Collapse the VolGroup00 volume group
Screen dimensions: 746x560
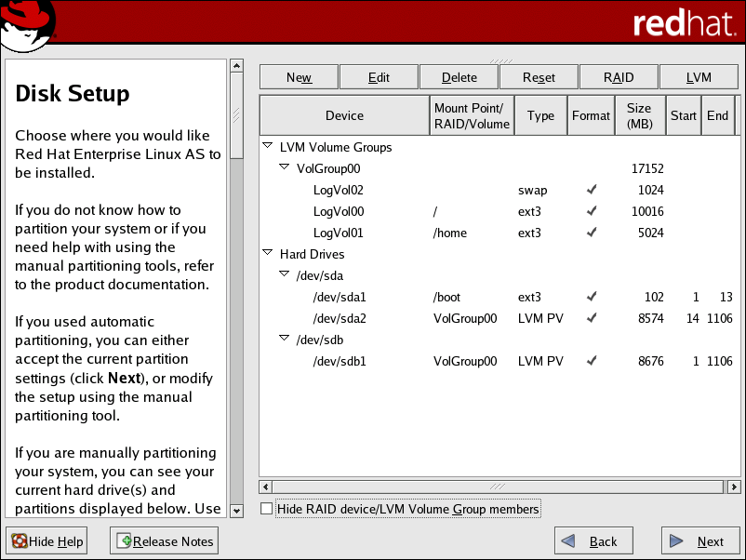pos(285,167)
